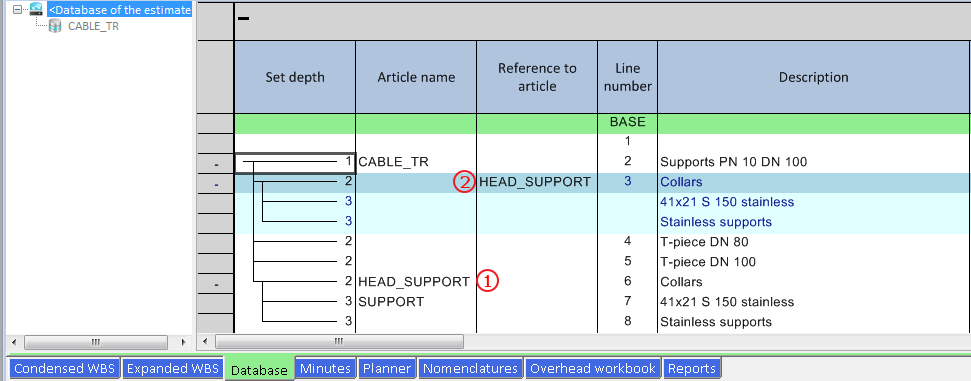Open the Expanded WBS tab
The height and width of the screenshot is (381, 971).
172,369
